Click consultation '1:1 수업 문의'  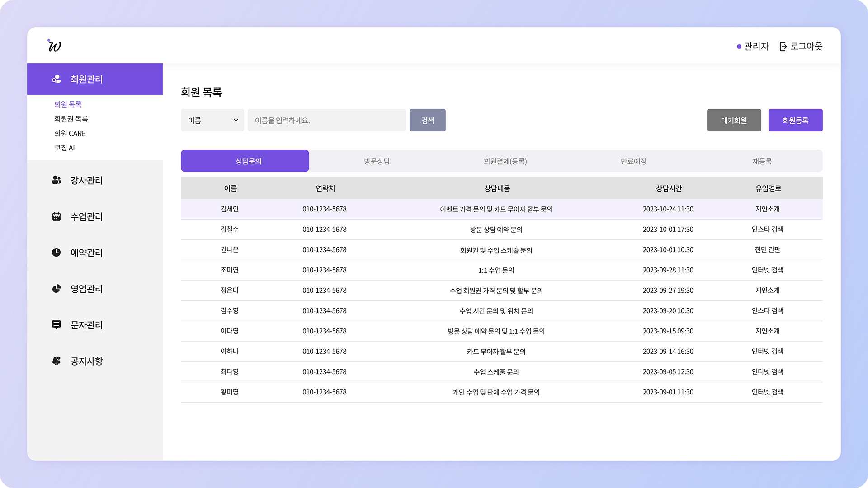496,270
